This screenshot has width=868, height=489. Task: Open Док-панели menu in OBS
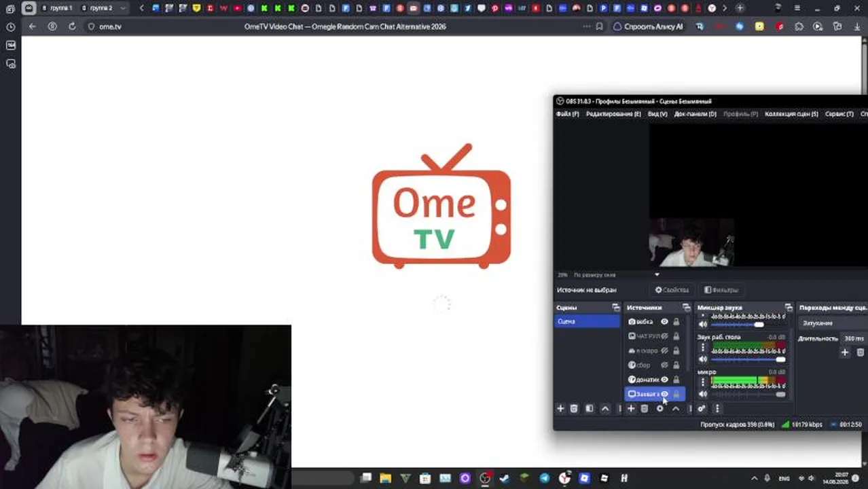click(695, 114)
